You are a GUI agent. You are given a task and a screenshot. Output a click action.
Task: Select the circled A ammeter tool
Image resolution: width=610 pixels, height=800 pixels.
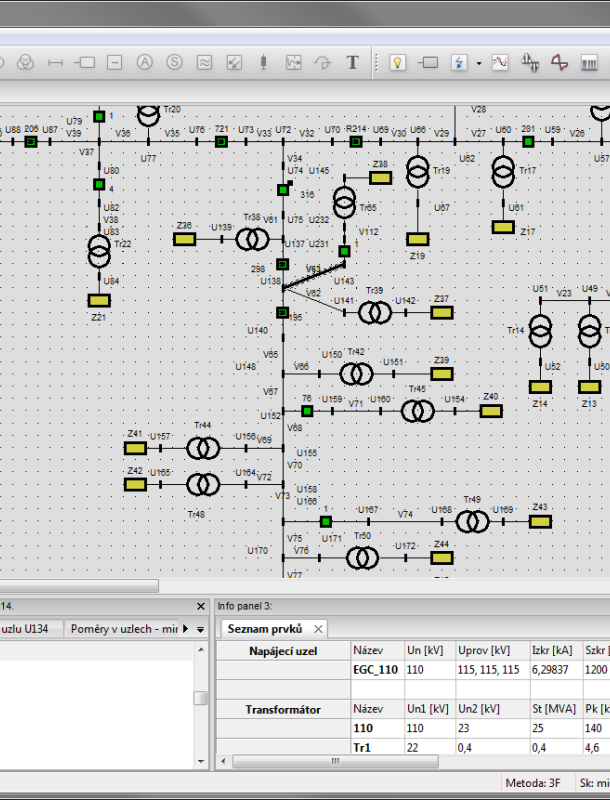[x=145, y=62]
